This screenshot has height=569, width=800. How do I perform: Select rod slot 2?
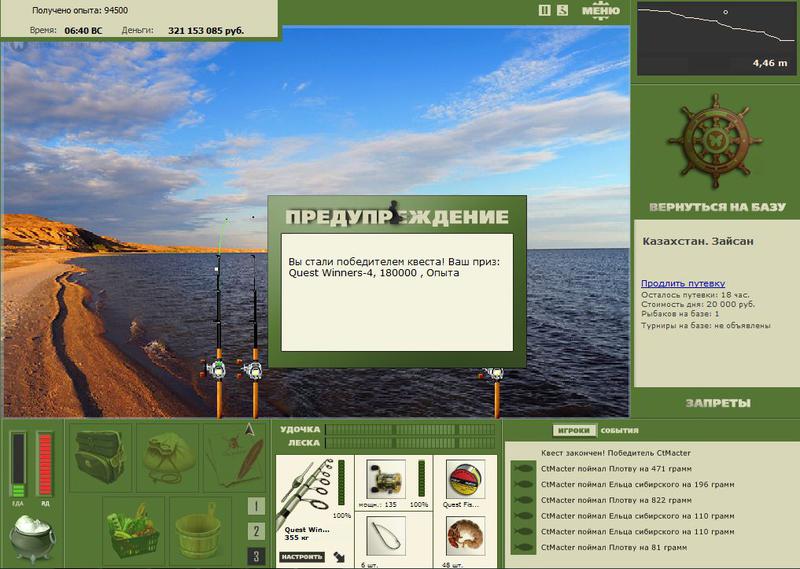click(256, 531)
